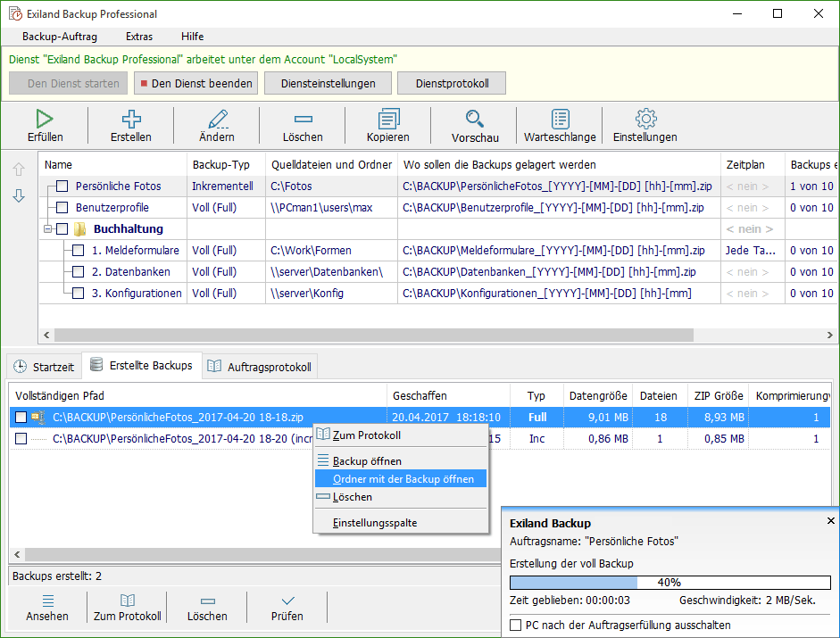Image resolution: width=840 pixels, height=638 pixels.
Task: Click the Vollständigen Pfad column header
Action: coord(197,396)
